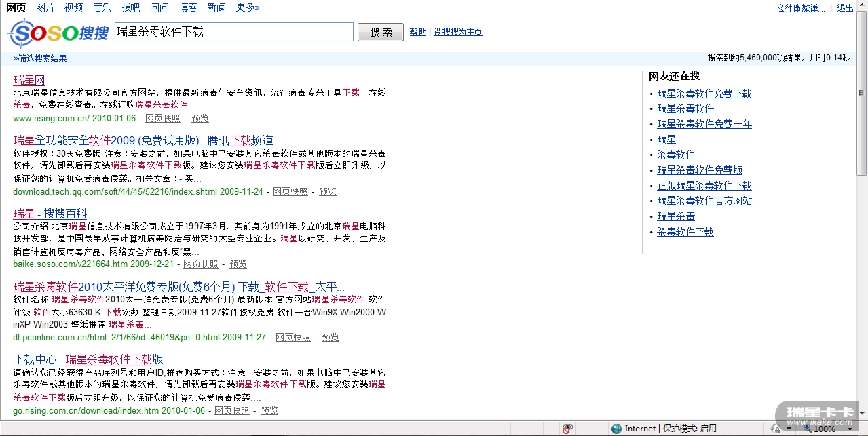Open 瑞星全功能安全软件2009 腾讯下载频道 result
868x436 pixels.
143,140
